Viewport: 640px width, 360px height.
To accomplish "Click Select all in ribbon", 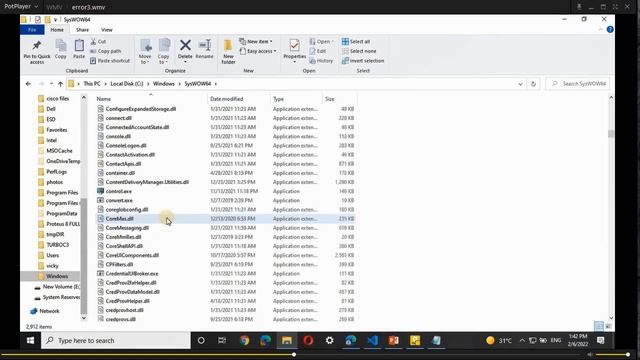I will pos(356,42).
